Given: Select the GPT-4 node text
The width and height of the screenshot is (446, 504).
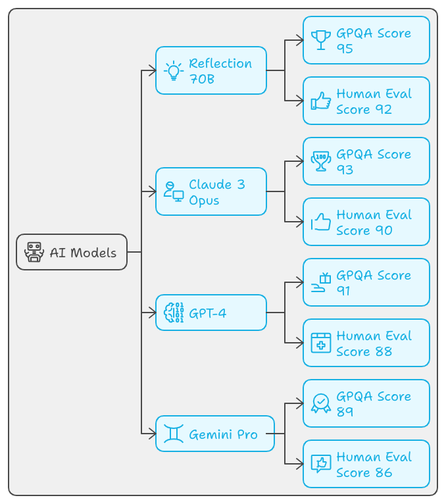Looking at the screenshot, I should click(208, 313).
